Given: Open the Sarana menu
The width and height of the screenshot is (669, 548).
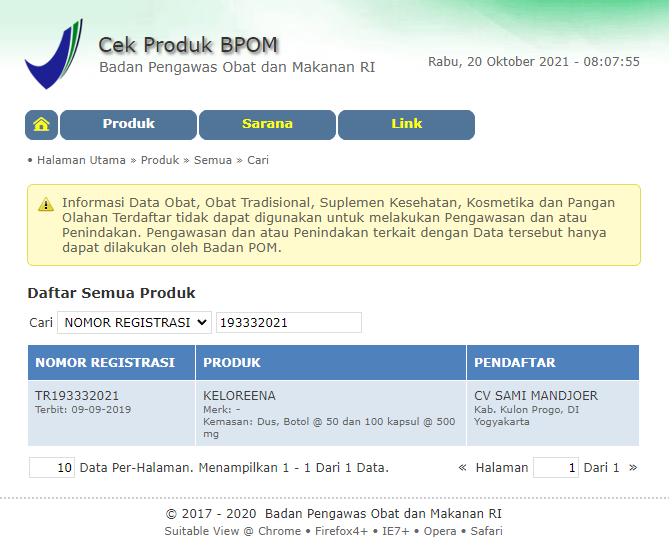Looking at the screenshot, I should pyautogui.click(x=268, y=125).
